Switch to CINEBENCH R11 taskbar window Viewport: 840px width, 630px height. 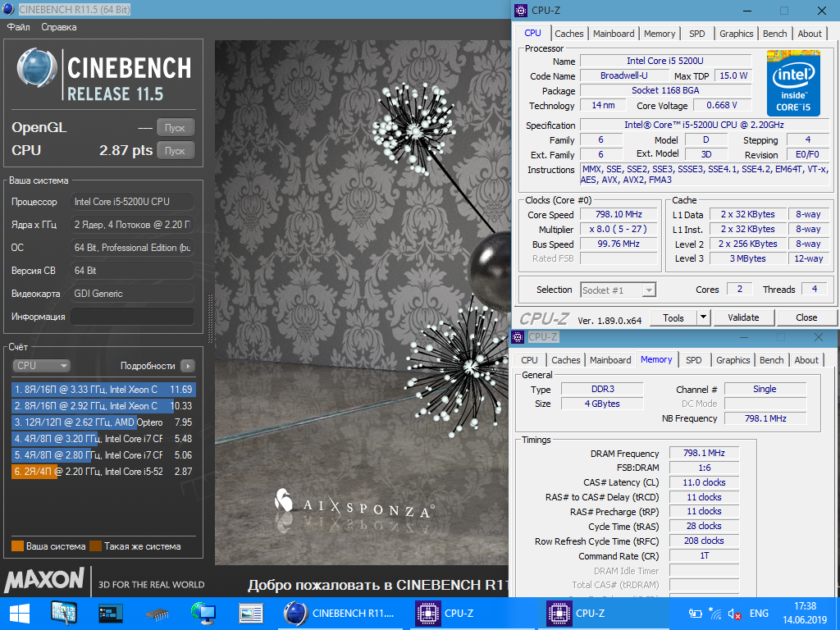coord(340,614)
